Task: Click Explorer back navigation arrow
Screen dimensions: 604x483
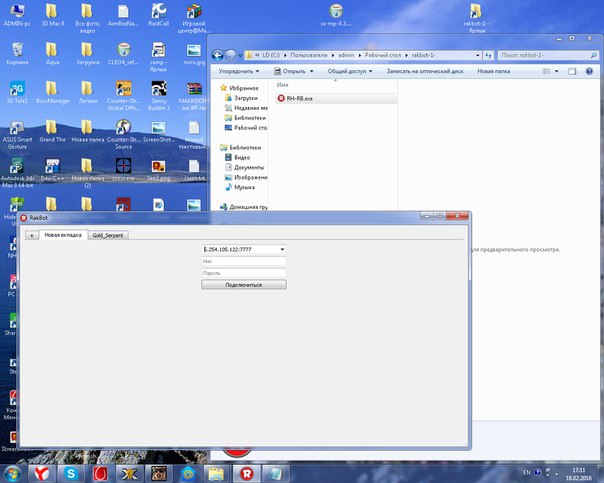Action: point(218,56)
